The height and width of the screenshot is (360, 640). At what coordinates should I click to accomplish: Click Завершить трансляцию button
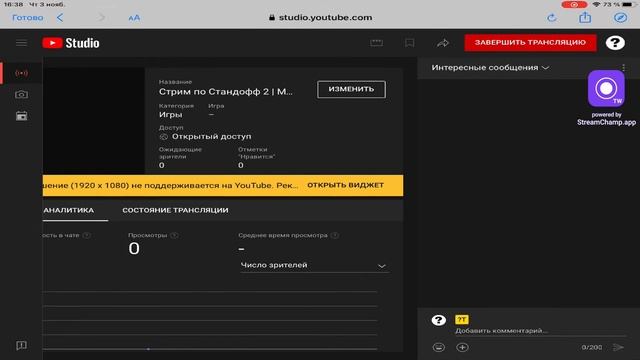pyautogui.click(x=530, y=42)
